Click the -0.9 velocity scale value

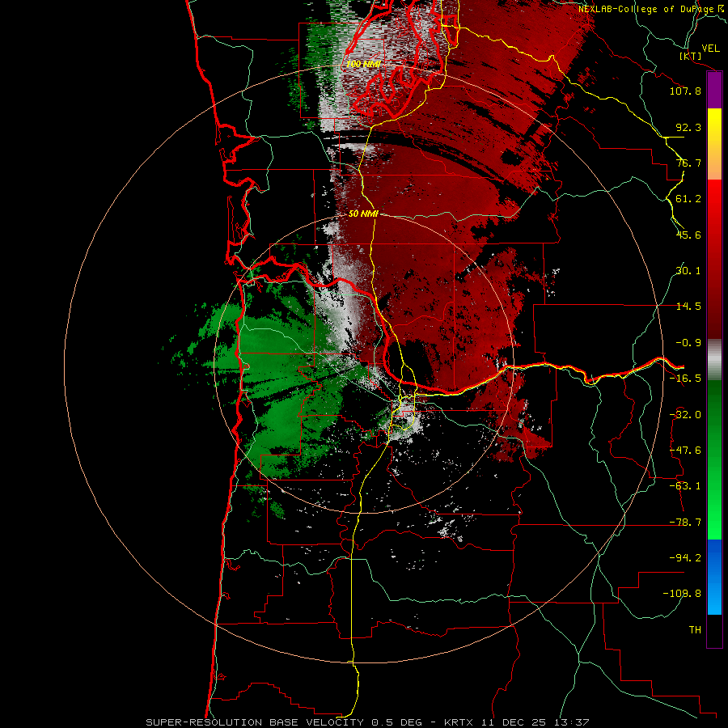[x=688, y=343]
